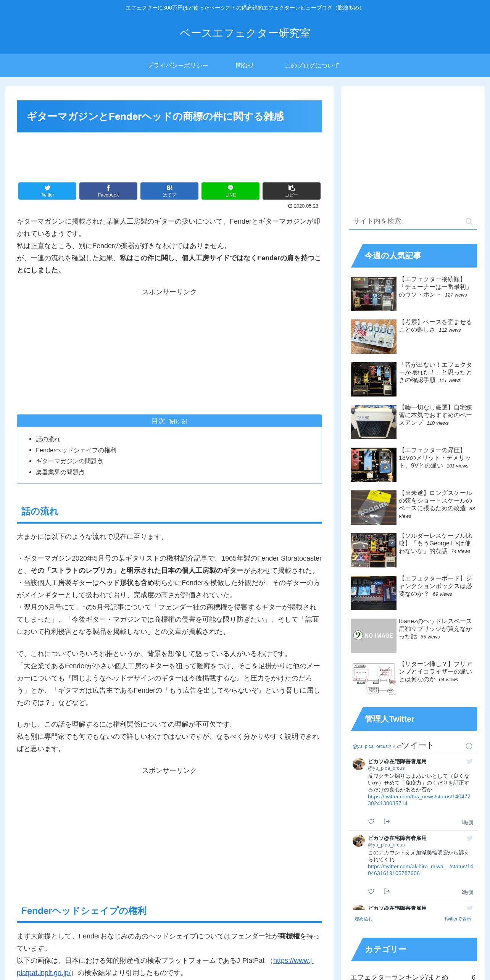Open the 問合せ menu item

tap(245, 66)
